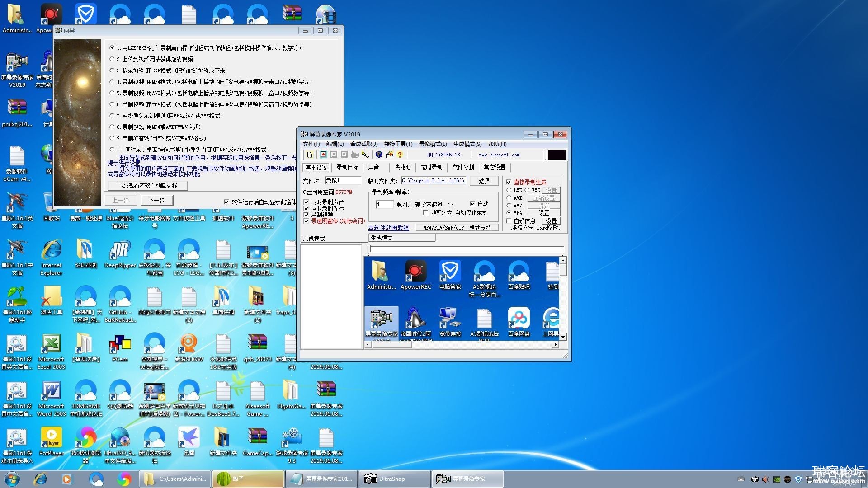
Task: Open help via the question mark icon
Action: [400, 155]
